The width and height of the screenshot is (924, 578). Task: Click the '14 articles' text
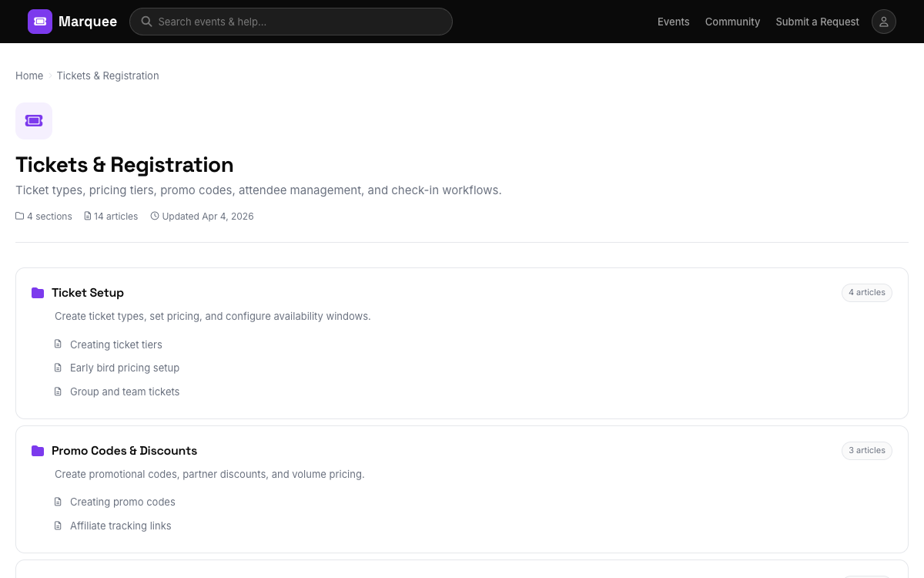pyautogui.click(x=116, y=217)
